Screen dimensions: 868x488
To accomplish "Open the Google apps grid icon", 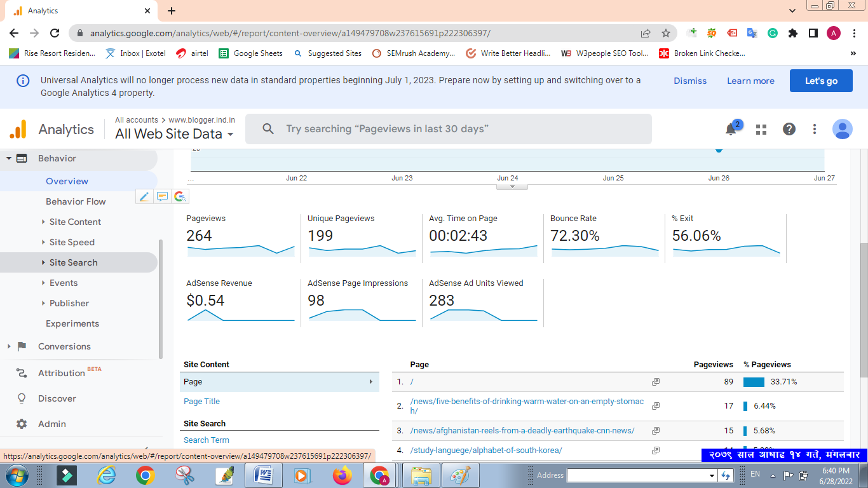I will tap(761, 130).
